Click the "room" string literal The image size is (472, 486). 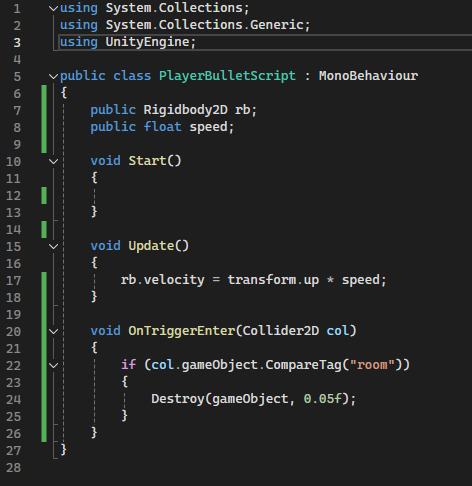click(372, 365)
